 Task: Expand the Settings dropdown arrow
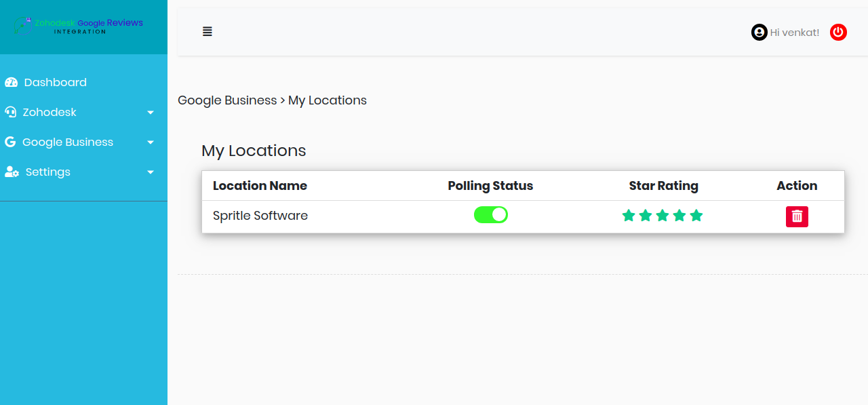(x=151, y=172)
